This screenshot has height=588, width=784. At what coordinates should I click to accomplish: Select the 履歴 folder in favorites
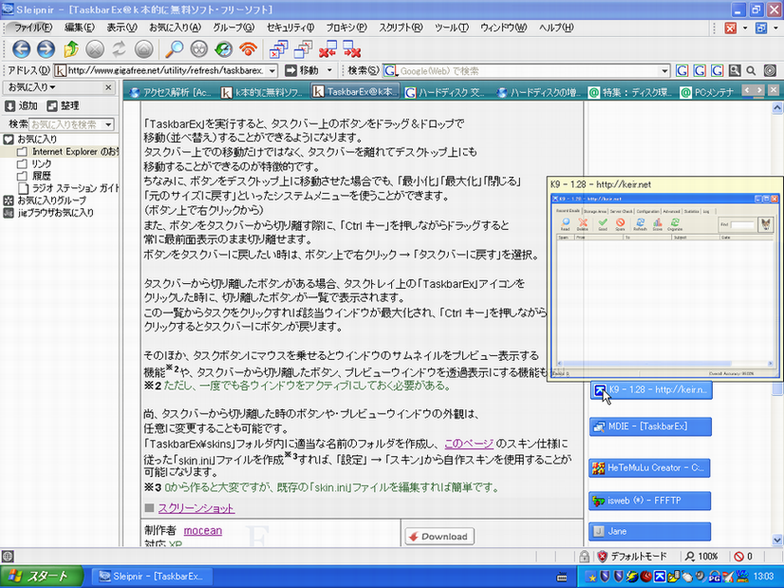pos(34,176)
